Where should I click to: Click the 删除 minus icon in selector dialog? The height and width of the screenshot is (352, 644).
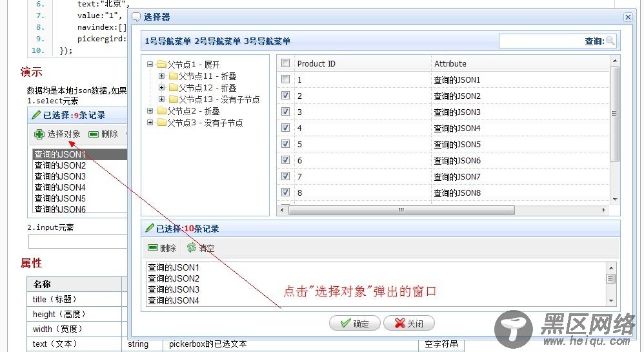(x=153, y=247)
